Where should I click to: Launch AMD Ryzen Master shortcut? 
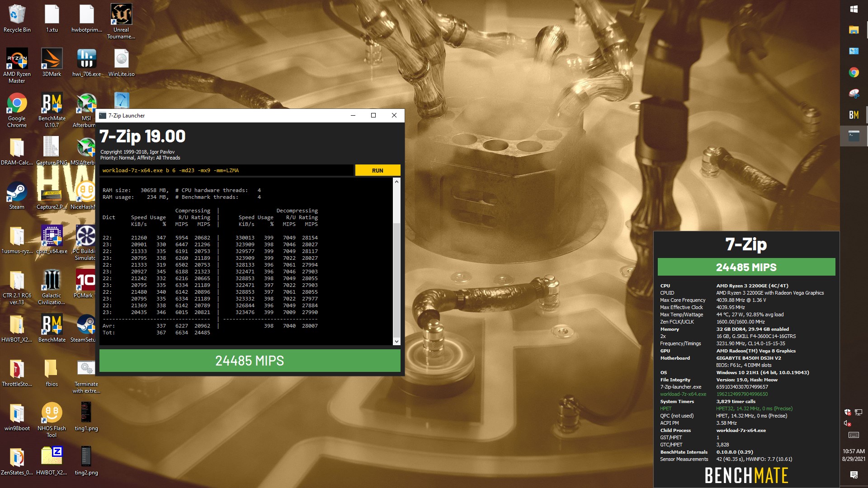pos(17,66)
